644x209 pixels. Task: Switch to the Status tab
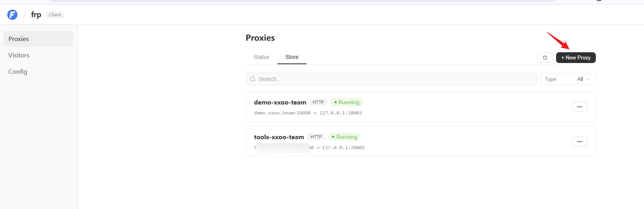point(262,57)
